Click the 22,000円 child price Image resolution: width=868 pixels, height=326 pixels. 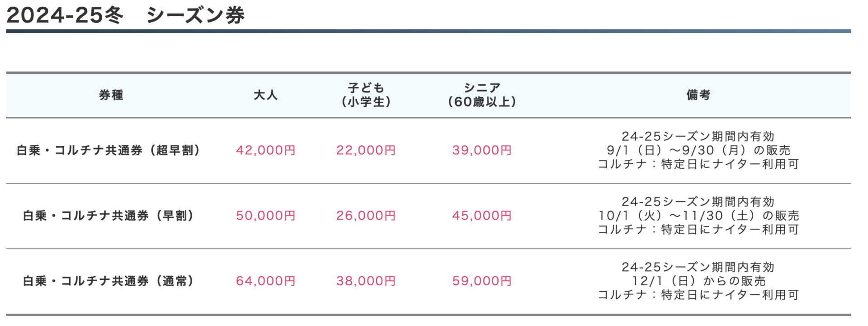(366, 150)
